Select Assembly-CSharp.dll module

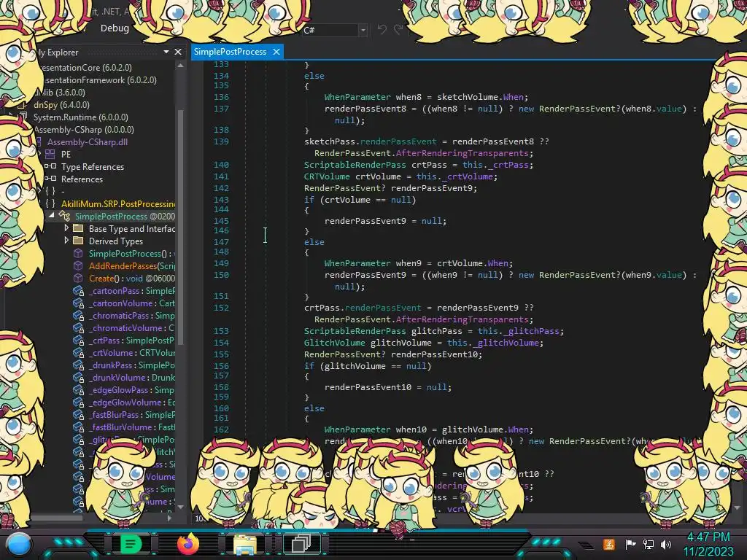click(88, 142)
